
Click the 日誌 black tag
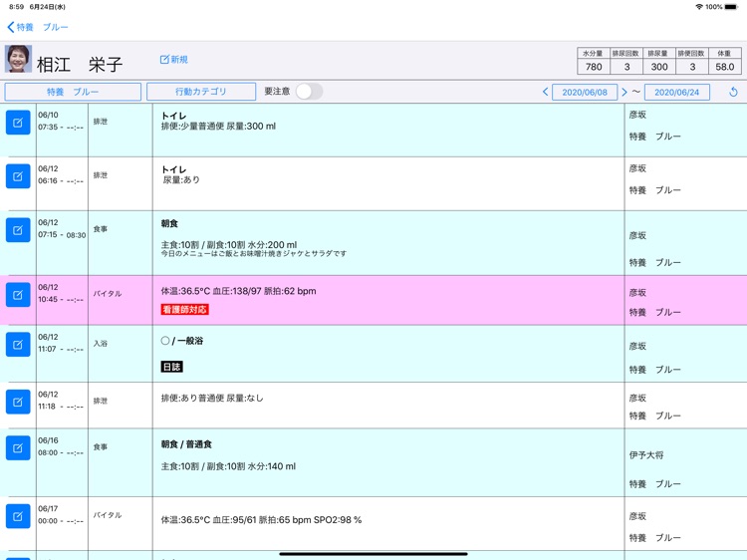tap(171, 367)
